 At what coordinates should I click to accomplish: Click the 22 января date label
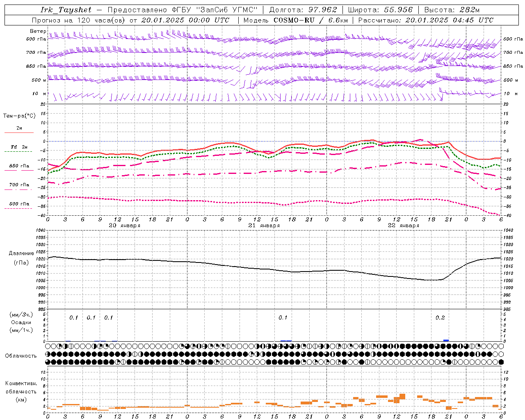(403, 226)
